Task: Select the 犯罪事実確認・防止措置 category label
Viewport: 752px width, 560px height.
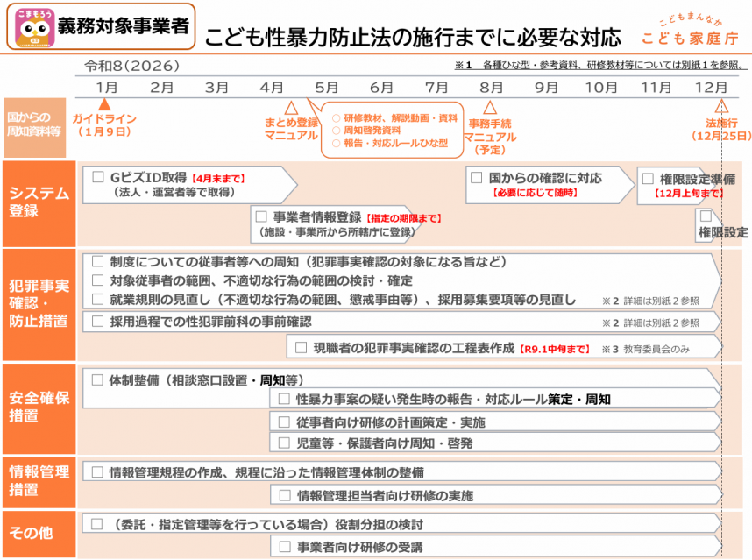Action: [39, 304]
